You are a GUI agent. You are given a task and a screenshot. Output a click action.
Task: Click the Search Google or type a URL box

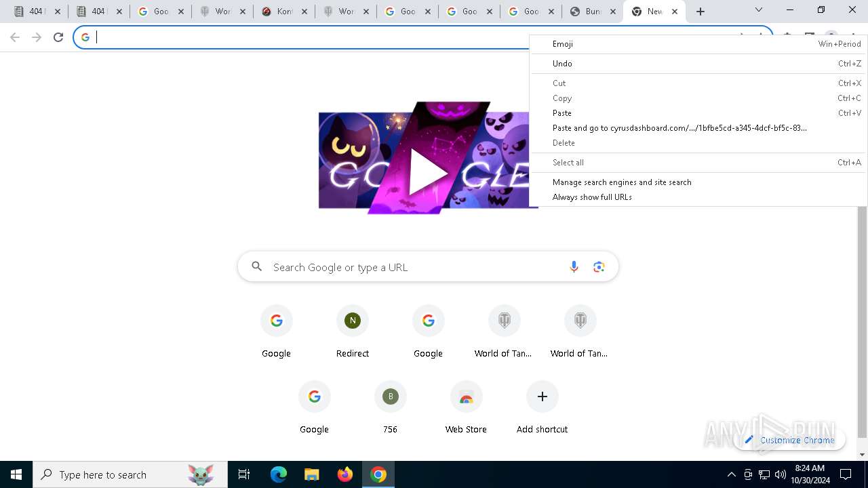pos(428,267)
